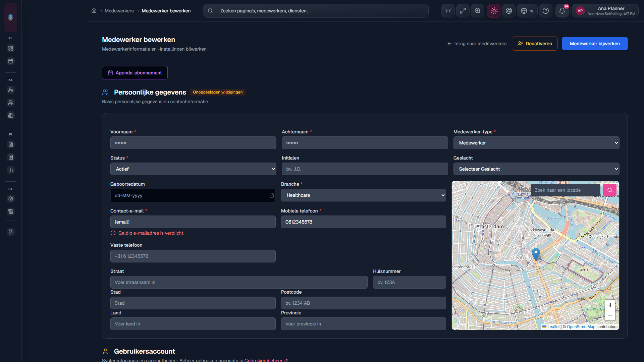The width and height of the screenshot is (644, 362).
Task: Open the dashboard grid icon in sidebar
Action: [11, 48]
